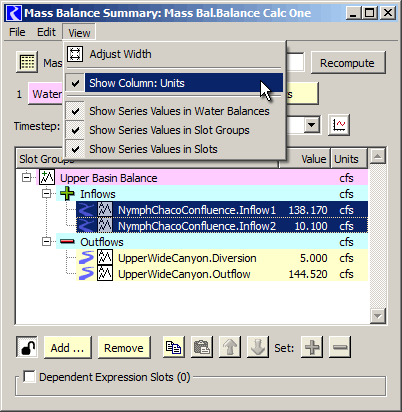Click the copy slots icon

click(x=173, y=347)
